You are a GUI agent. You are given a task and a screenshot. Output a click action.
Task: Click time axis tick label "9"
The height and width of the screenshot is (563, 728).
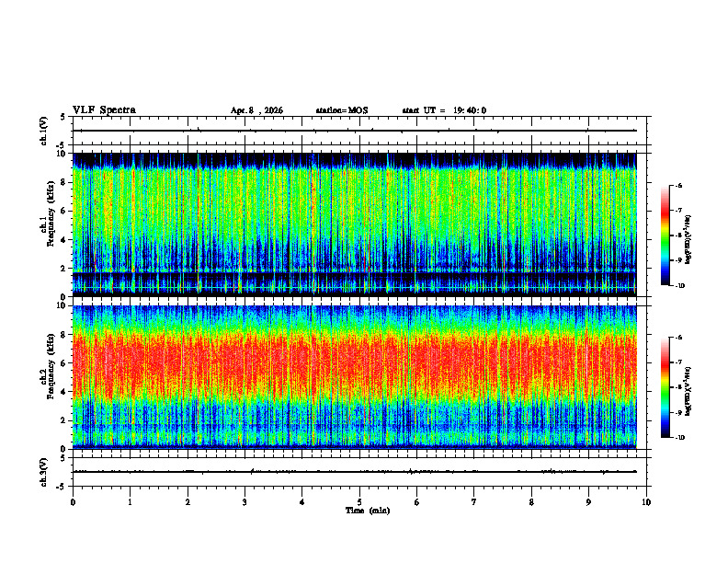[x=588, y=502]
